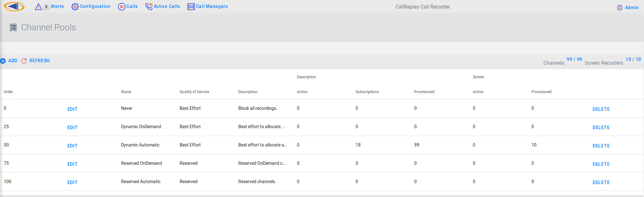Click the '10' screen provisioned value
Viewport: 644px width, 197px height.
534,145
